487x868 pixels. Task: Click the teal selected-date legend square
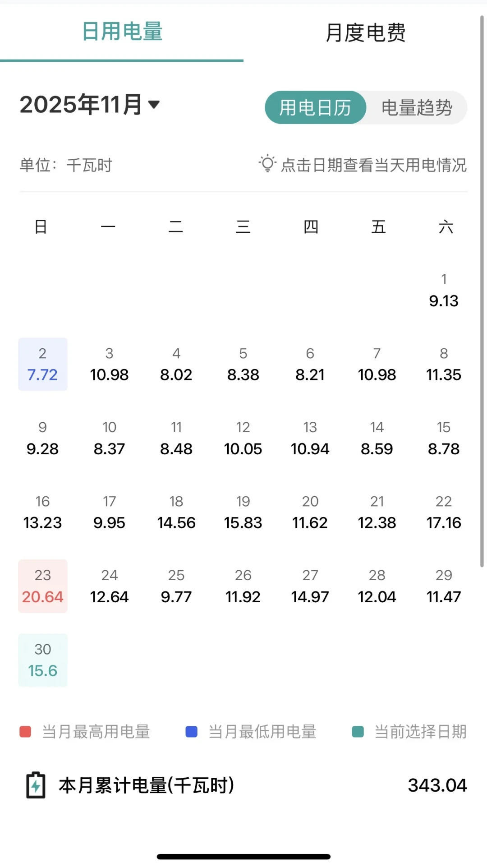358,731
